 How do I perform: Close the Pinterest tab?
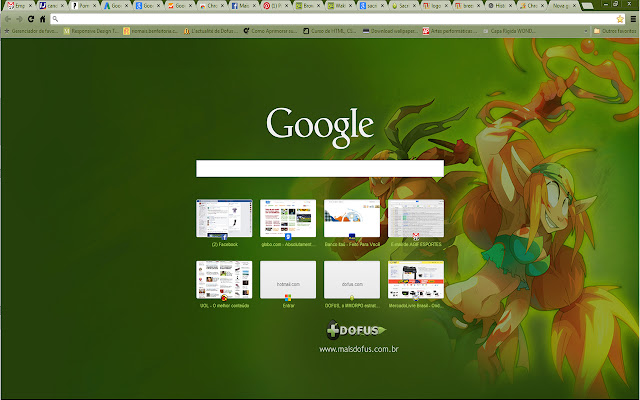click(286, 6)
